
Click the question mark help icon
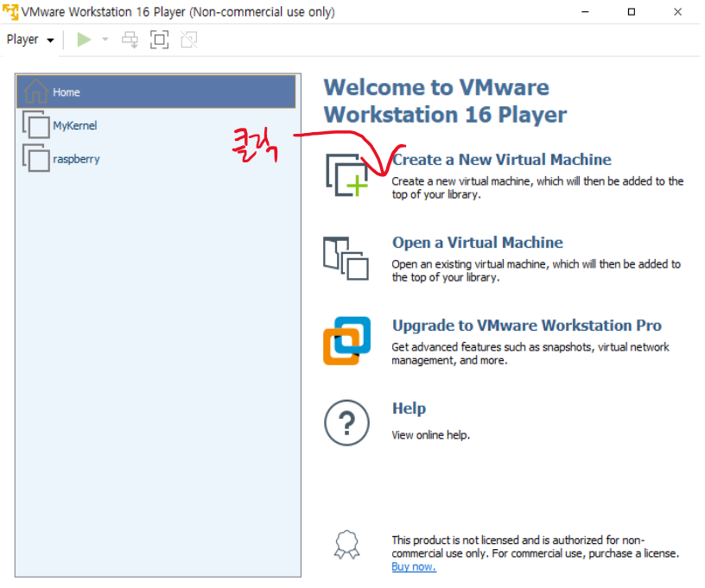pos(346,423)
